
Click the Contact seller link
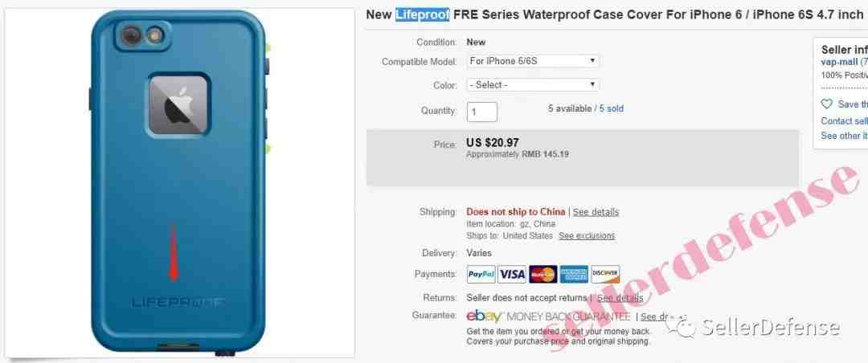click(844, 120)
